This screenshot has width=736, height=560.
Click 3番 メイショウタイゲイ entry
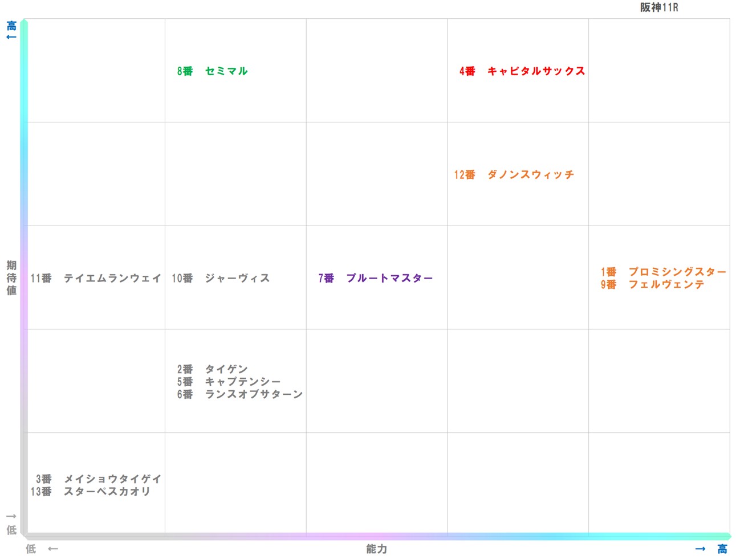99,479
